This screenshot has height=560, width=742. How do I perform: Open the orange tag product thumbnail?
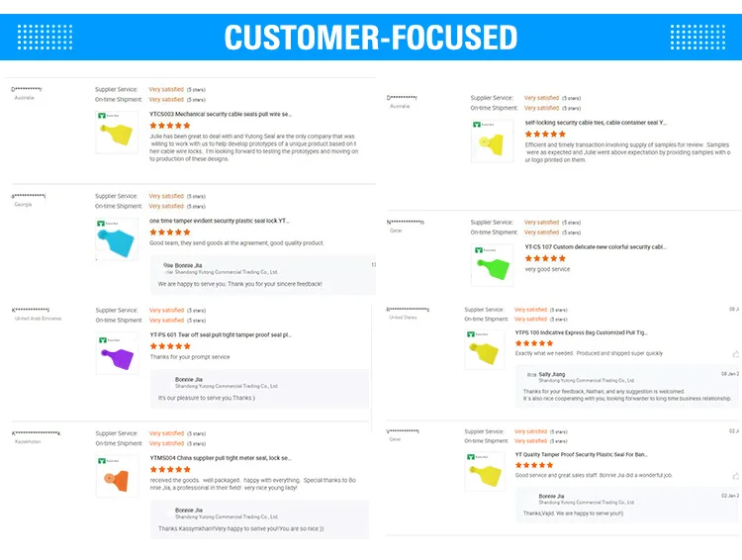click(x=117, y=477)
